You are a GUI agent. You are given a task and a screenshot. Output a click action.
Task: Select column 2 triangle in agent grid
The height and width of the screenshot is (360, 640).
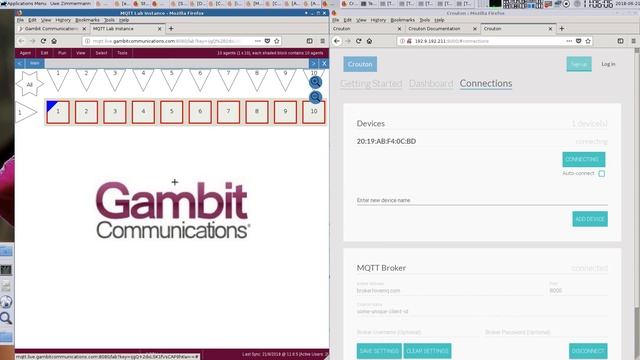pos(86,80)
